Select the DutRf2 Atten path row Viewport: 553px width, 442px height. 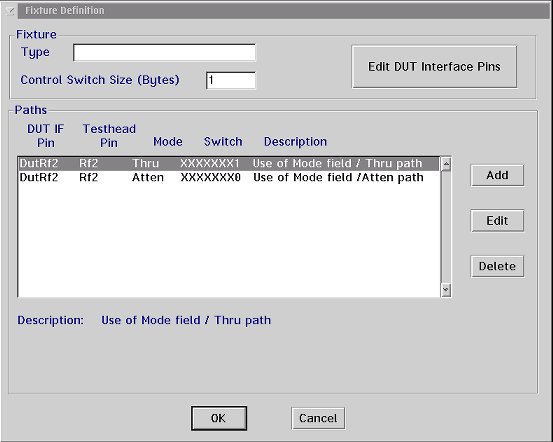[x=229, y=177]
